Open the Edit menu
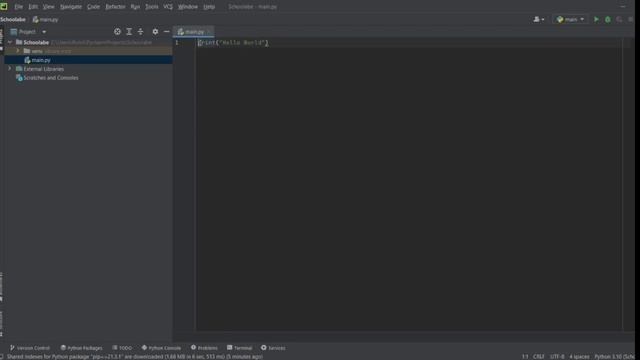The width and height of the screenshot is (640, 360). (33, 7)
